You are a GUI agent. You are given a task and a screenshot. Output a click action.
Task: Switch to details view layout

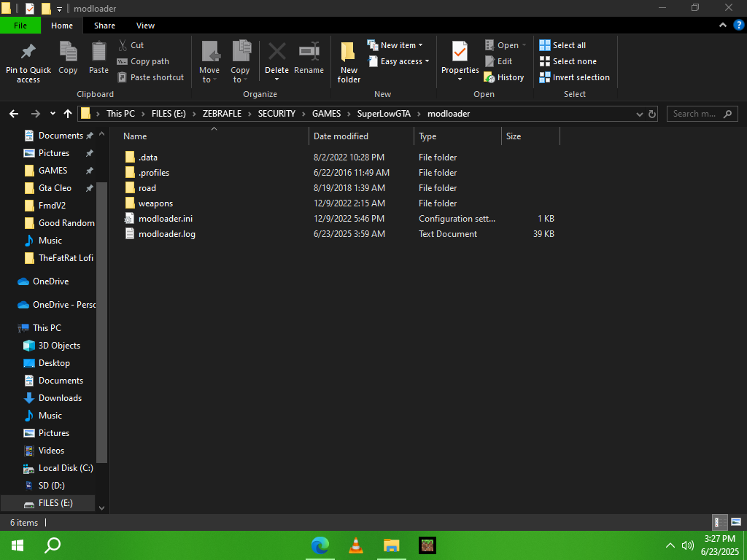(x=720, y=522)
